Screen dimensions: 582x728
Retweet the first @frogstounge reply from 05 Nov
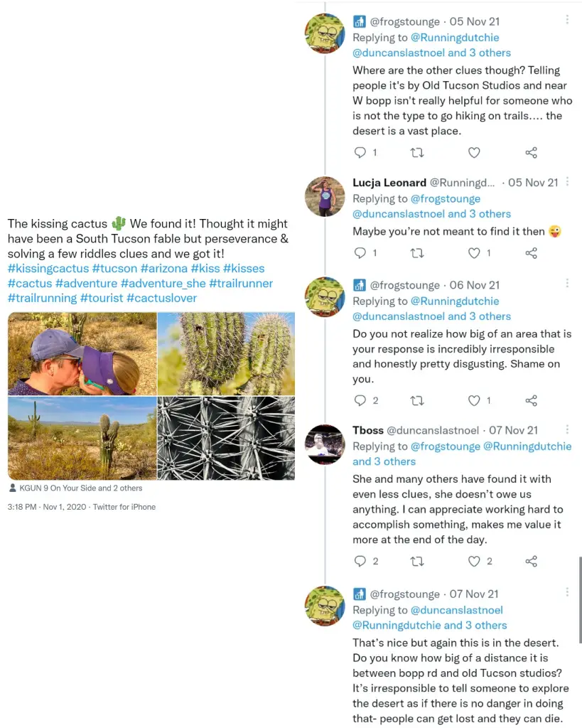tap(417, 152)
